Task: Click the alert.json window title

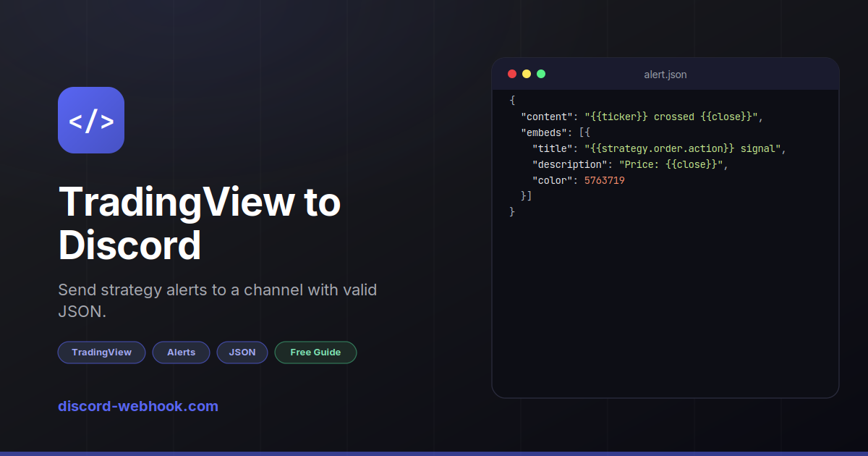Action: click(x=665, y=75)
